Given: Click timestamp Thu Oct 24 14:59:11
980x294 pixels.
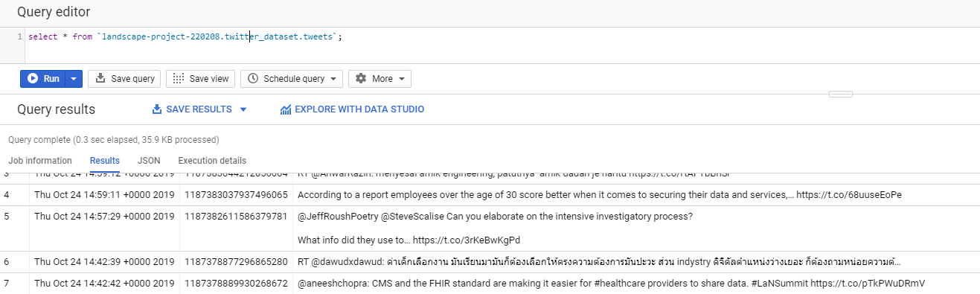Looking at the screenshot, I should point(104,195).
